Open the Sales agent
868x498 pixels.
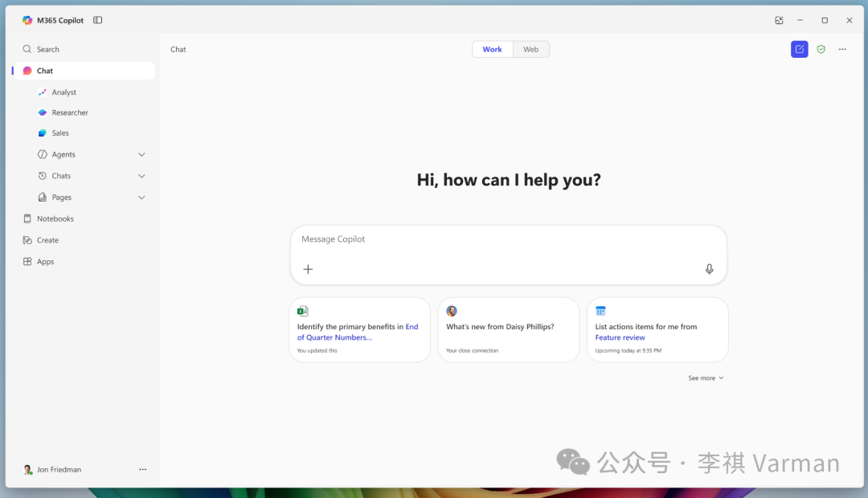tap(60, 133)
